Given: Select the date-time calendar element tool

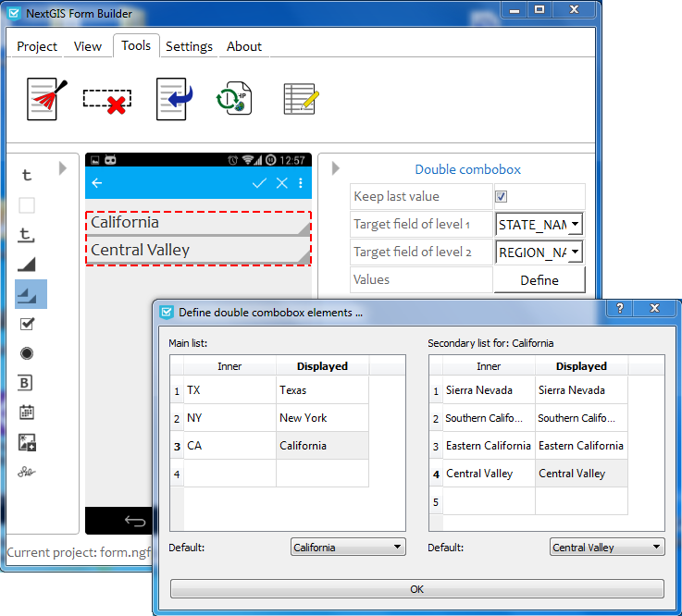Looking at the screenshot, I should [27, 413].
